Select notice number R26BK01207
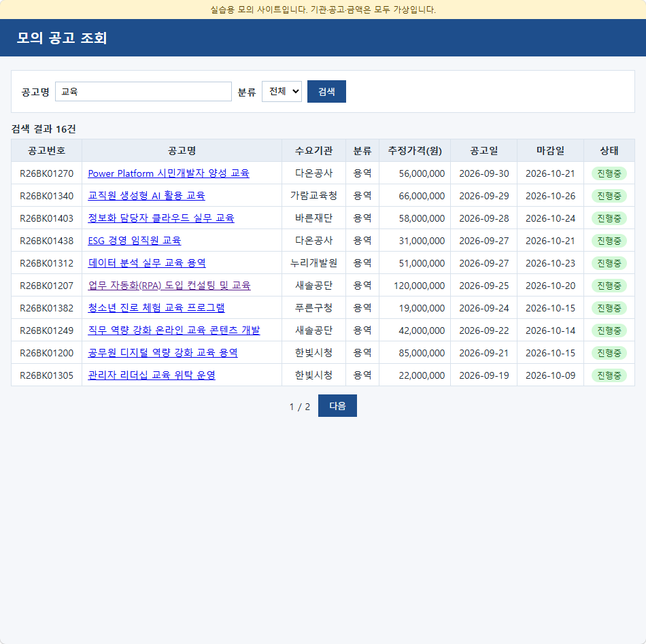 click(x=46, y=286)
